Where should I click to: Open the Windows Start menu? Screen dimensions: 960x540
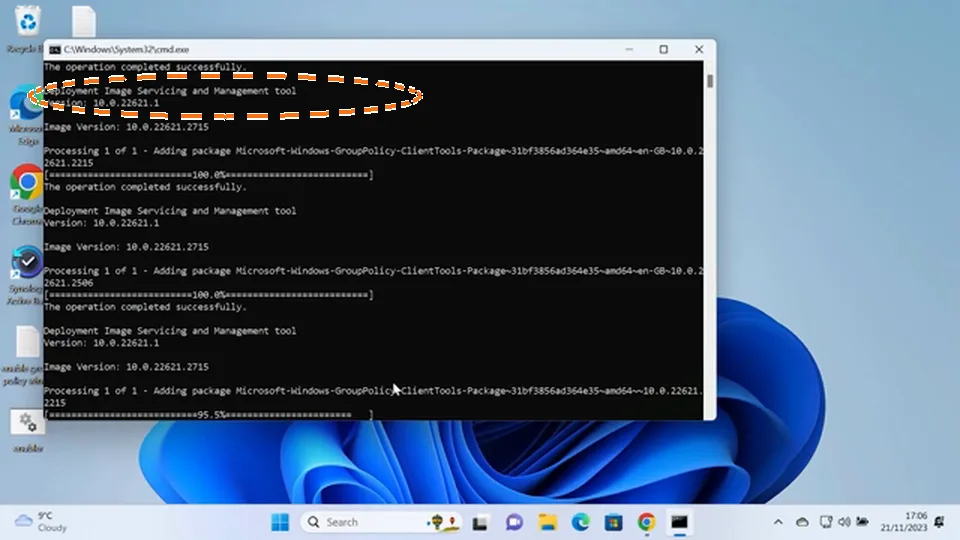[280, 522]
